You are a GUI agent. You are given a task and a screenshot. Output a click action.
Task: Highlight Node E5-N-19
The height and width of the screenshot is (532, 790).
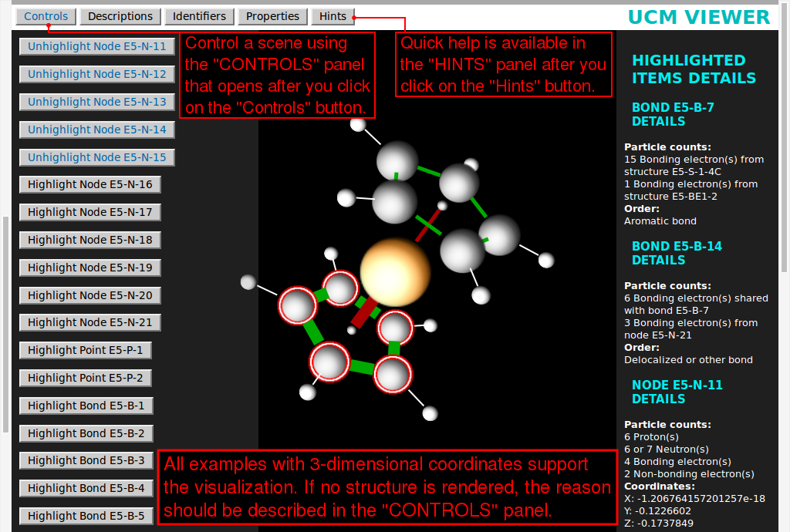[89, 268]
